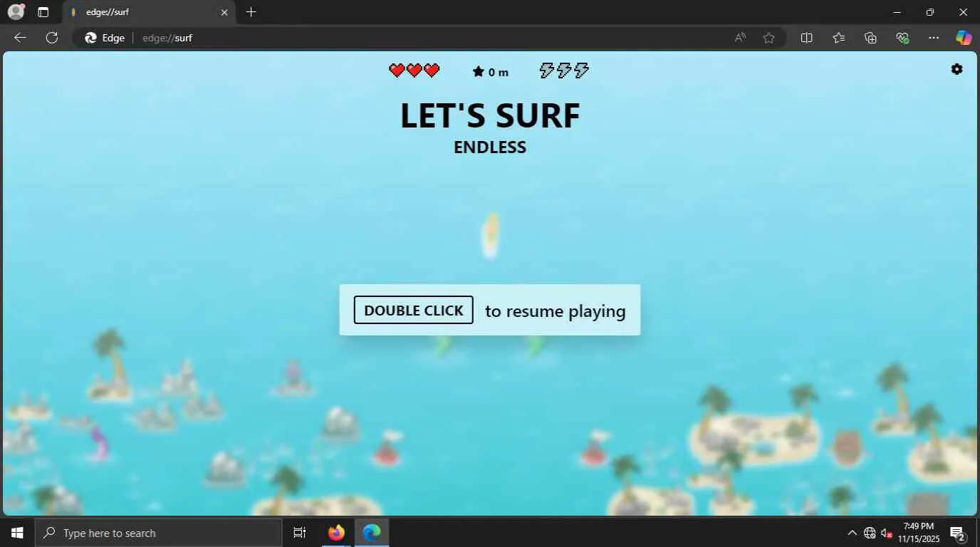The image size is (980, 547).
Task: Open the Settings and more menu
Action: (x=934, y=38)
